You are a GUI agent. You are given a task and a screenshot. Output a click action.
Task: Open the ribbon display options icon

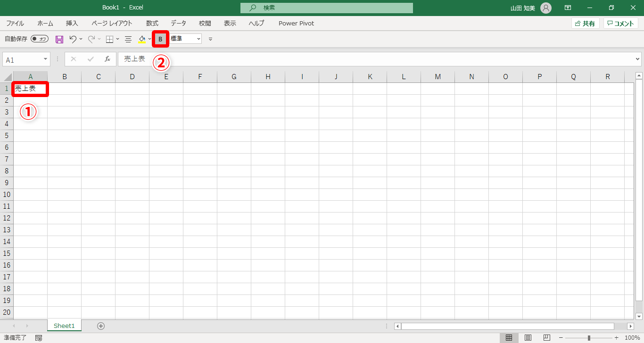[x=568, y=8]
